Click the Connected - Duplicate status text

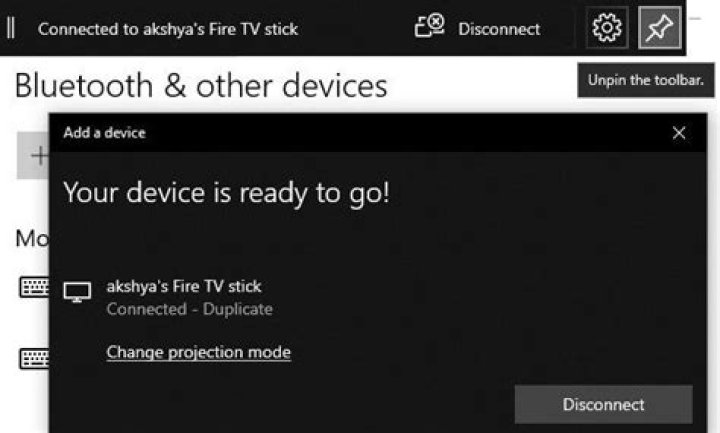[x=189, y=309]
